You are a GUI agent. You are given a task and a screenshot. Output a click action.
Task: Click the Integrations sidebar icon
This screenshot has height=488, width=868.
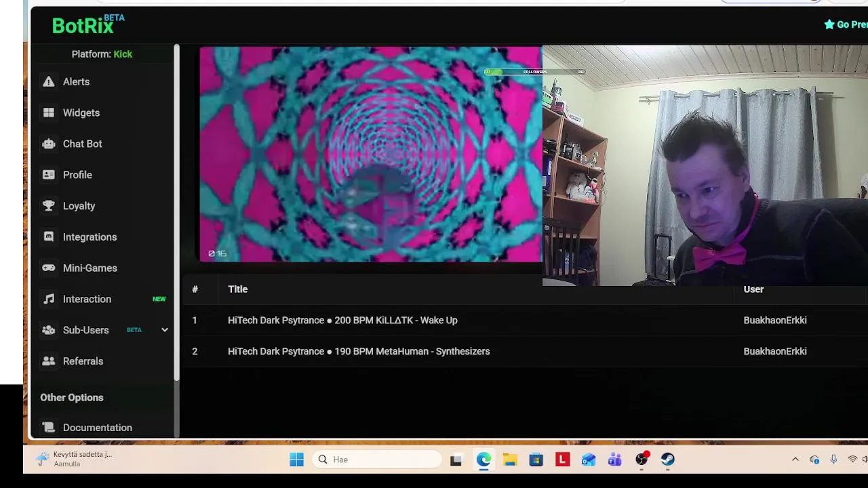click(x=49, y=237)
